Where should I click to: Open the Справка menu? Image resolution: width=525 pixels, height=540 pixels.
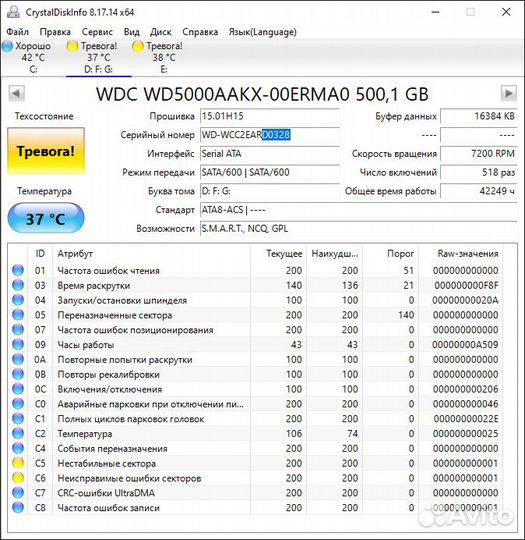pyautogui.click(x=200, y=32)
